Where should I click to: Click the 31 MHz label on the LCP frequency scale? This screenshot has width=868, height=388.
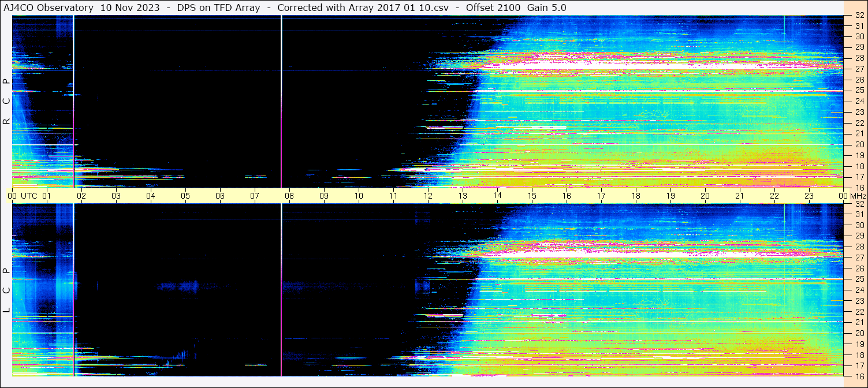tap(859, 214)
